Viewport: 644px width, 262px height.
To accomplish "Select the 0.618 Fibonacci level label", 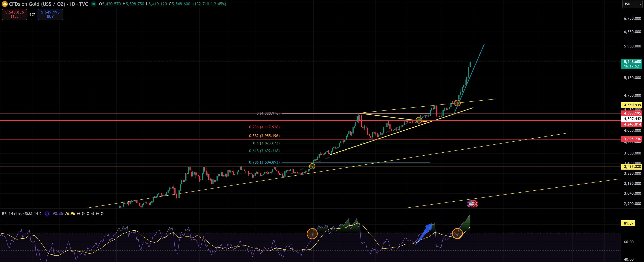I will (x=264, y=151).
